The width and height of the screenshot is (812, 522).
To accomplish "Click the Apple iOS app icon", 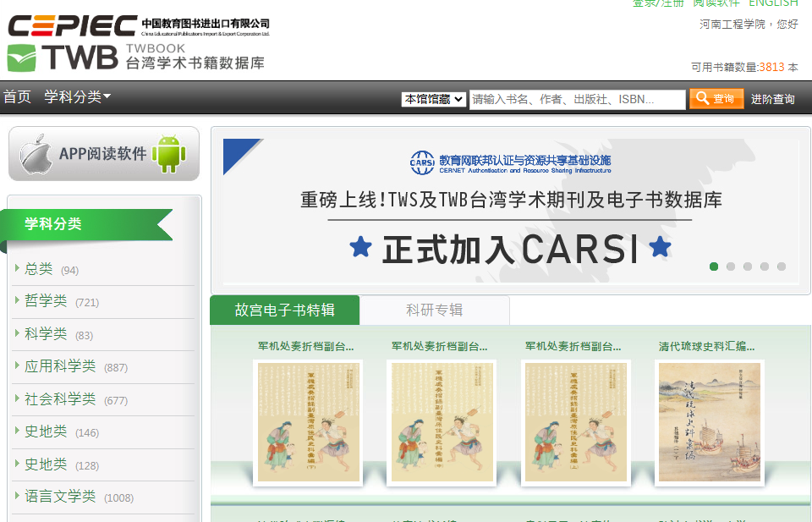I will click(36, 154).
